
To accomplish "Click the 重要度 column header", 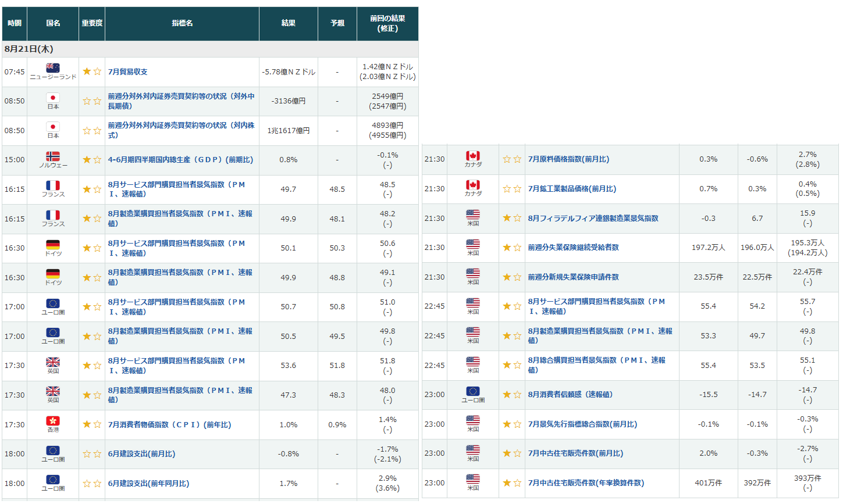I will pyautogui.click(x=92, y=23).
